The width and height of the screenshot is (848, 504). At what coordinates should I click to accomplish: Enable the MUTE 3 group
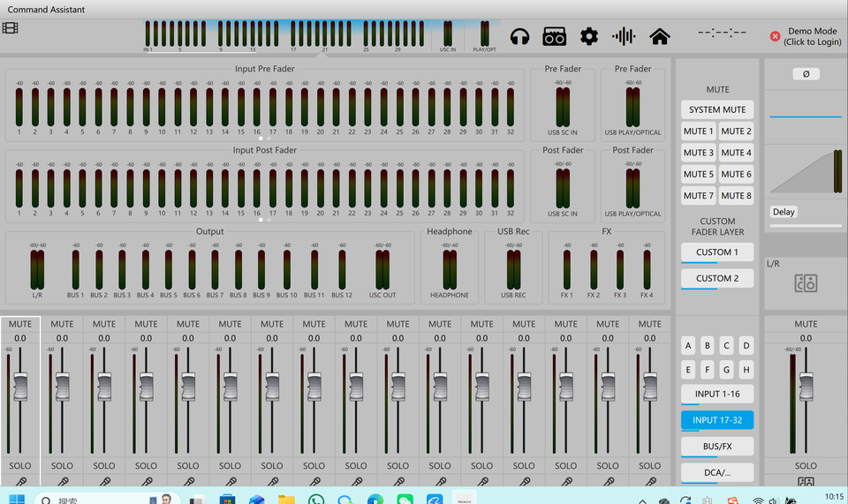(698, 153)
